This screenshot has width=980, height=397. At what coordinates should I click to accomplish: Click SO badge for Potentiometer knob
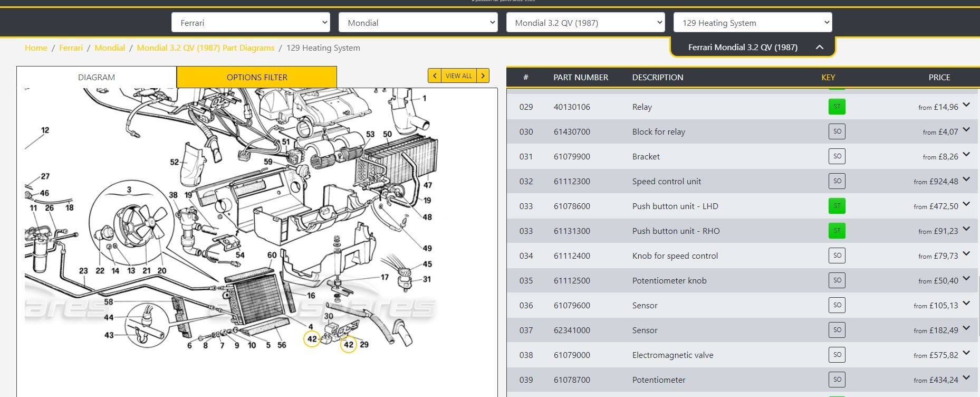(x=837, y=280)
